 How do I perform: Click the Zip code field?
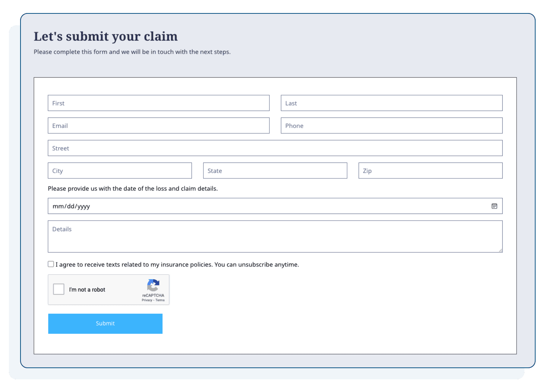tap(430, 170)
